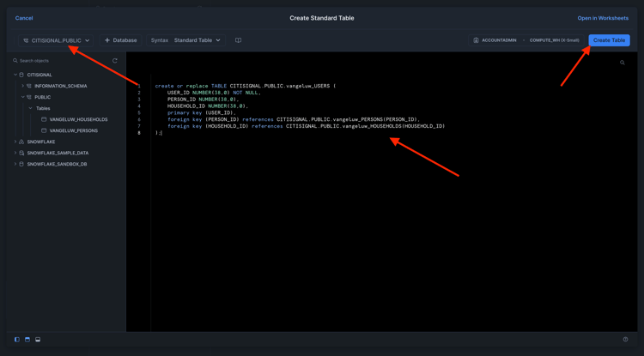Cancel the Create Standard Table dialog
644x356 pixels.
pos(24,18)
